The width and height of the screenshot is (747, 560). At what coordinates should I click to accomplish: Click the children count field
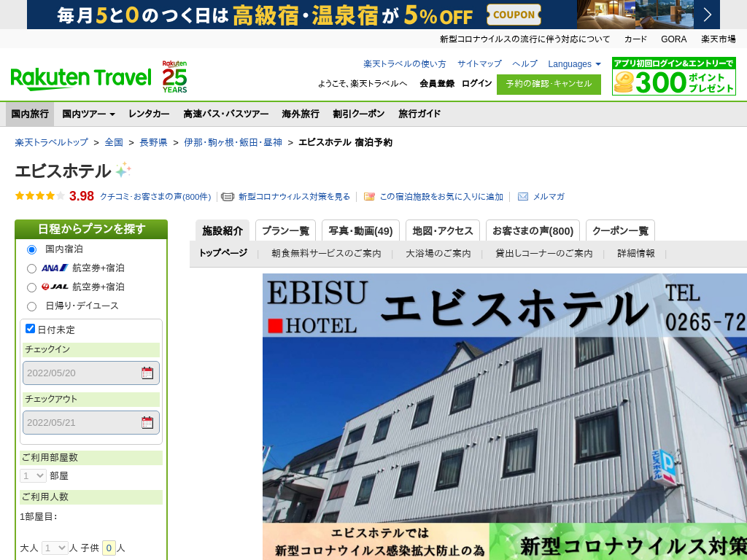pyautogui.click(x=109, y=548)
